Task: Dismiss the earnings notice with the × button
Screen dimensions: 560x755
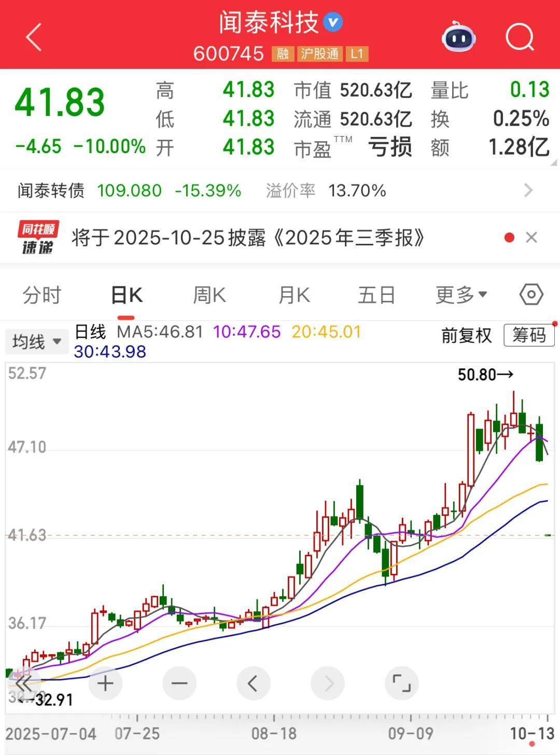Action: click(x=531, y=237)
